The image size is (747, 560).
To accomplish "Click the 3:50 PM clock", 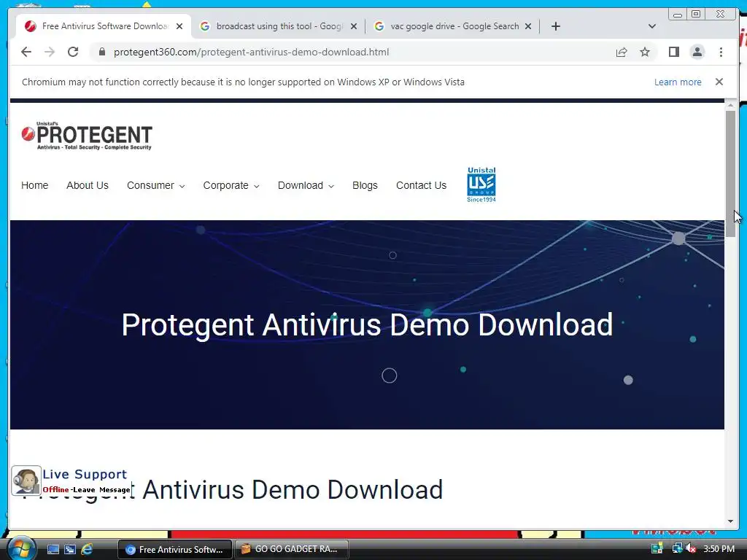I will point(719,548).
